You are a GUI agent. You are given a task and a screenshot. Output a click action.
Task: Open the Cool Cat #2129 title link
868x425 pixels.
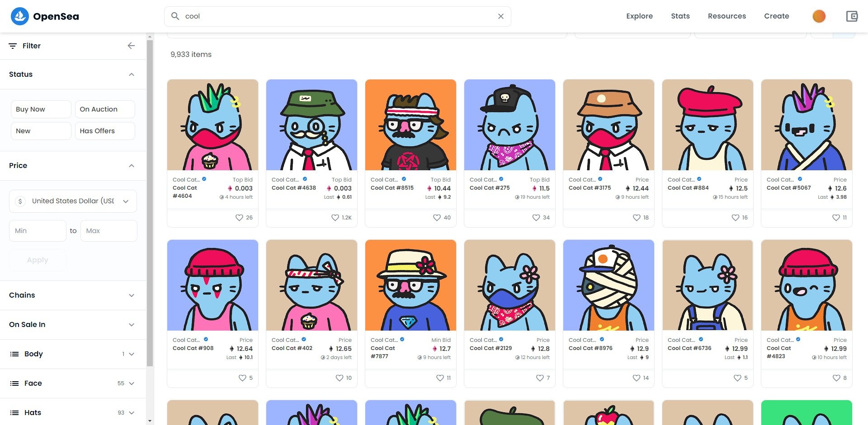coord(491,348)
